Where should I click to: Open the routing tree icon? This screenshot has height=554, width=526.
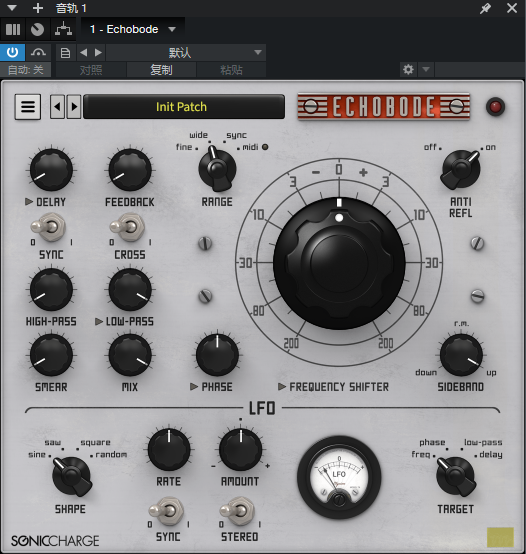coord(63,29)
